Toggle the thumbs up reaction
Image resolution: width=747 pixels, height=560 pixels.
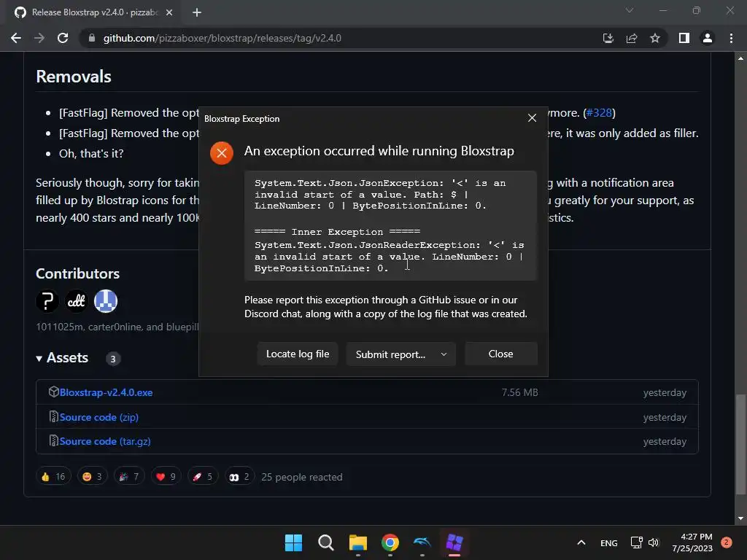click(53, 477)
